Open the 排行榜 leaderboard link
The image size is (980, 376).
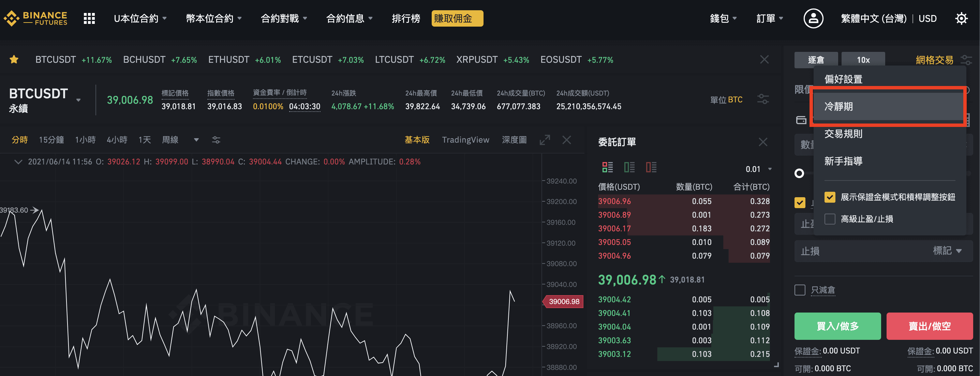[406, 18]
